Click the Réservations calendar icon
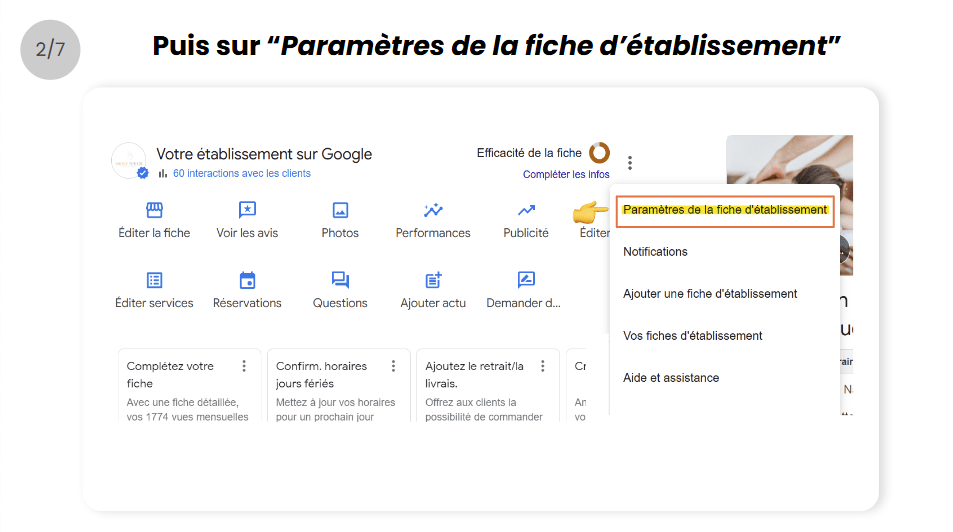The width and height of the screenshot is (953, 532). pos(247,280)
